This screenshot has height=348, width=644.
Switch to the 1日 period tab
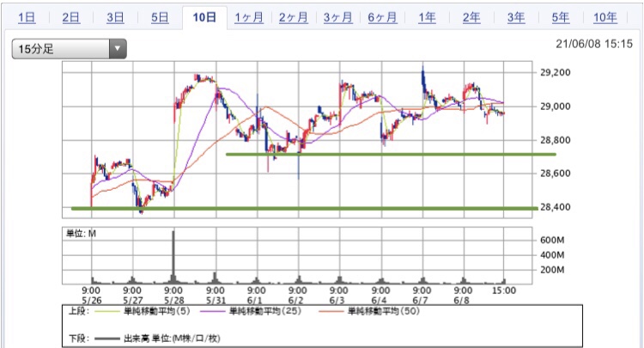(x=27, y=17)
